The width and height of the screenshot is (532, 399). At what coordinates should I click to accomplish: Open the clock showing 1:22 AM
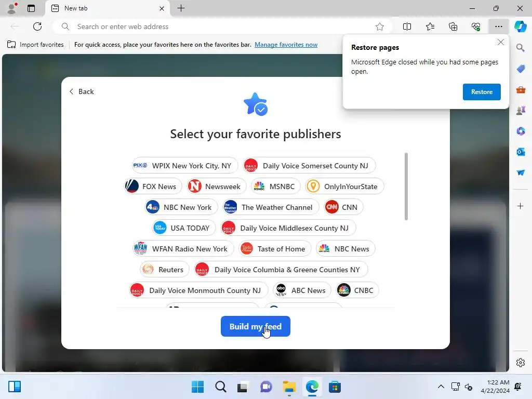coord(495,387)
